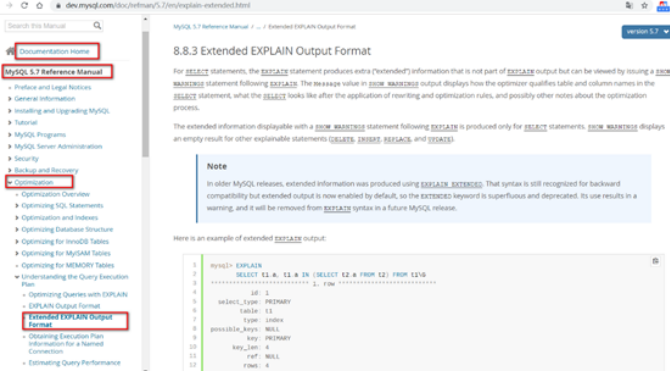Expand the Tutorial section arrow
Image resolution: width=670 pixels, height=371 pixels.
(x=9, y=123)
